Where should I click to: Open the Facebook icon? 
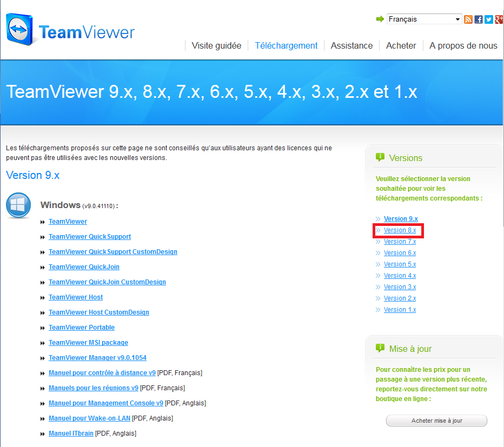[x=478, y=19]
